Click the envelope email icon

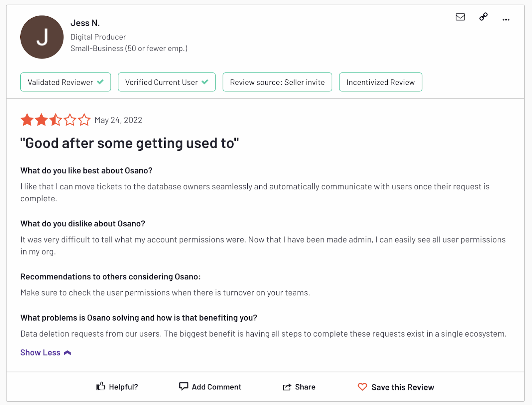[x=460, y=17]
